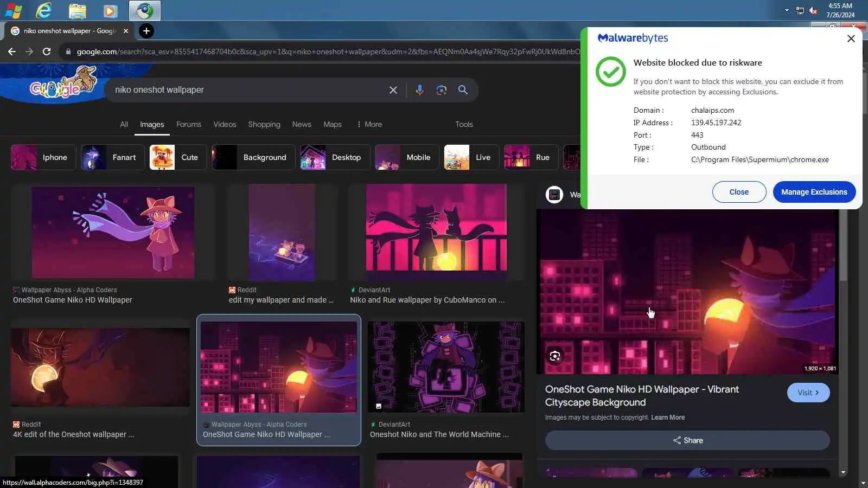Click Manage Exclusions in Malwarebytes alert
The height and width of the screenshot is (488, 868).
pos(814,192)
